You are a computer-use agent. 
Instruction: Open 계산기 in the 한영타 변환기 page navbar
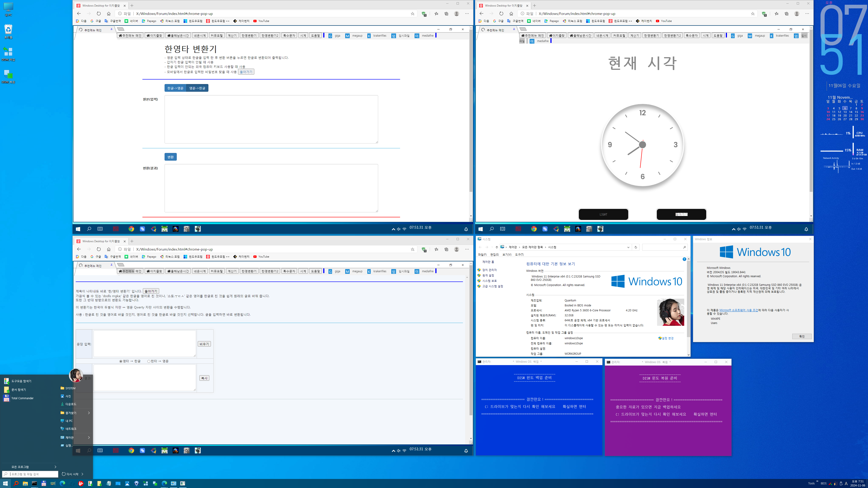[232, 35]
